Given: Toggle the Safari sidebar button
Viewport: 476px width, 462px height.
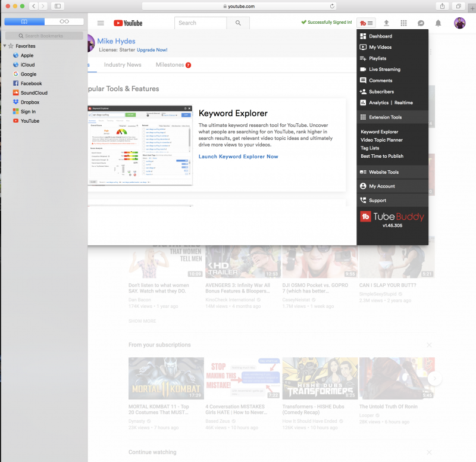Looking at the screenshot, I should [58, 6].
